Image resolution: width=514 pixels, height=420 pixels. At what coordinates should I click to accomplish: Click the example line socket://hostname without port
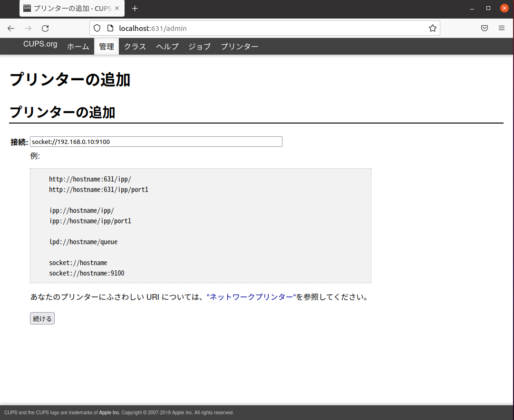(78, 263)
